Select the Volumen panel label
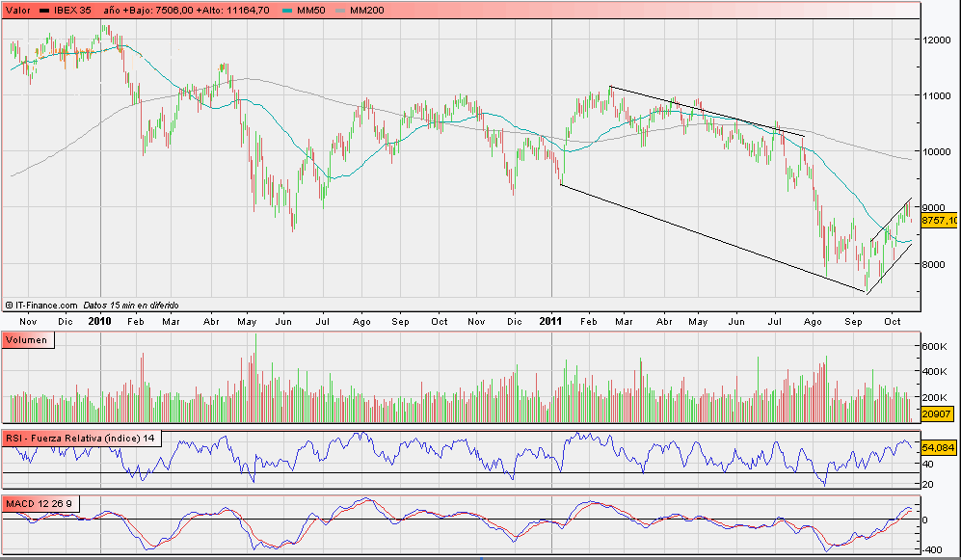Viewport: 961px width, 560px height. (x=28, y=340)
